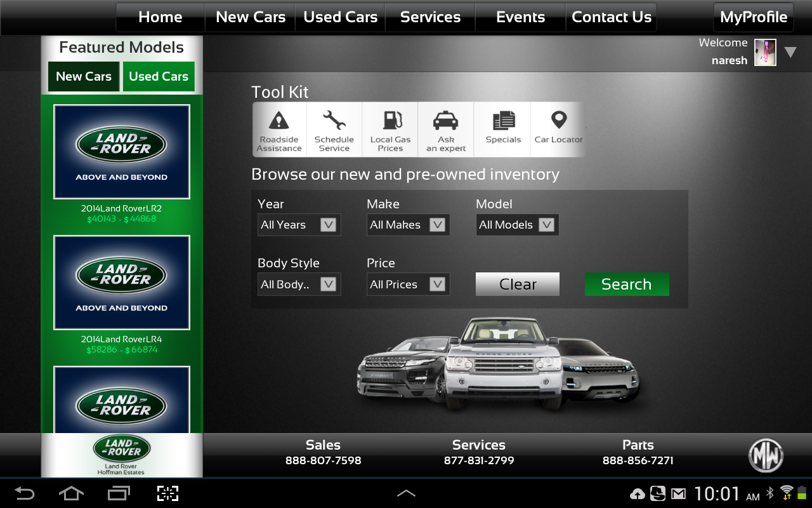
Task: Tap the $40143 - $44868 price range
Action: click(x=122, y=219)
